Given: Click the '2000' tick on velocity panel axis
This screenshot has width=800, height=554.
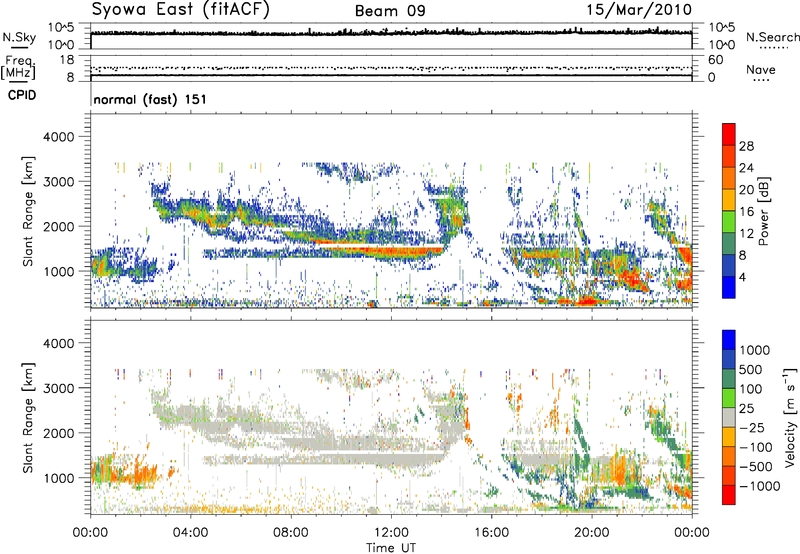Looking at the screenshot, I should click(58, 433).
